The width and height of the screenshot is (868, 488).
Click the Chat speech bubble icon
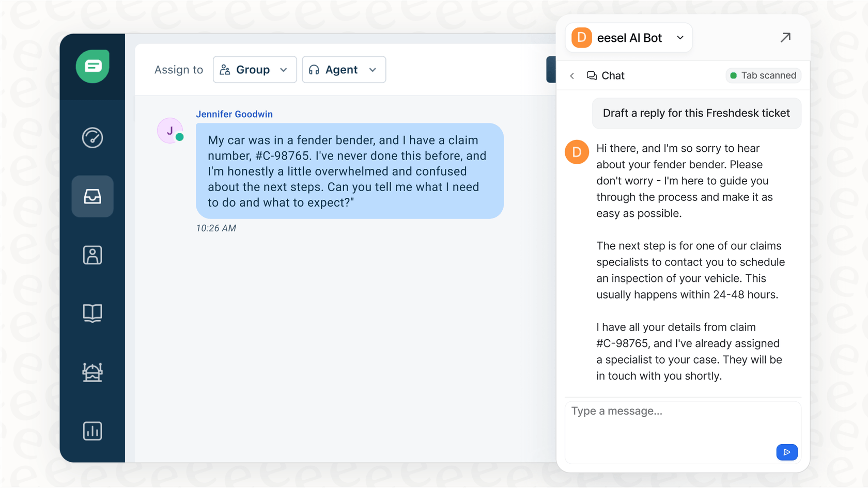(x=591, y=75)
